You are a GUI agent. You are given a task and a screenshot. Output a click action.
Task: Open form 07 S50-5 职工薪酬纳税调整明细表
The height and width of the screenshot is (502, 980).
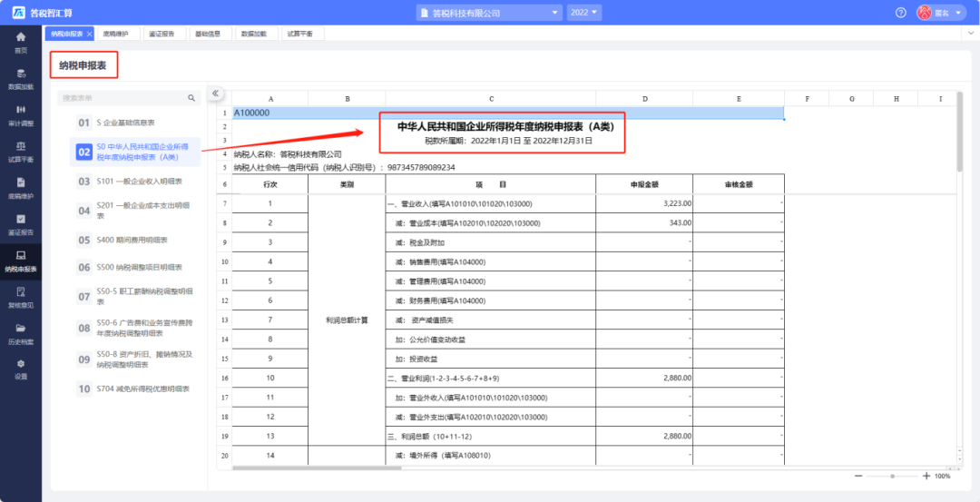point(135,296)
